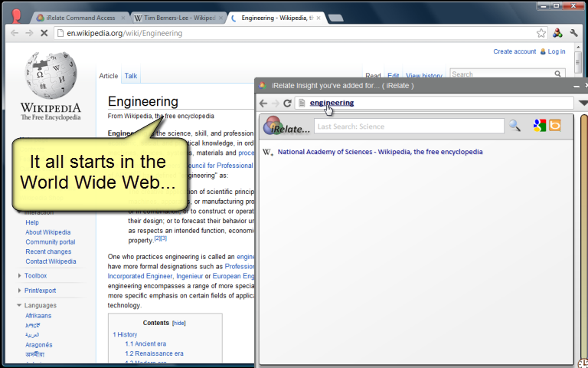Open citation [2] reference link
Viewport: 588px width, 368px height.
point(157,238)
